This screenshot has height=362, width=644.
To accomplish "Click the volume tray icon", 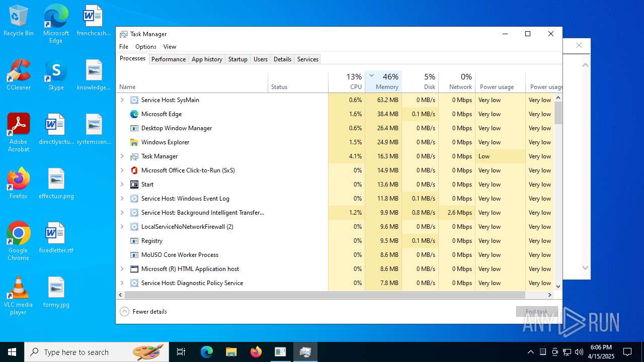I will pyautogui.click(x=579, y=352).
